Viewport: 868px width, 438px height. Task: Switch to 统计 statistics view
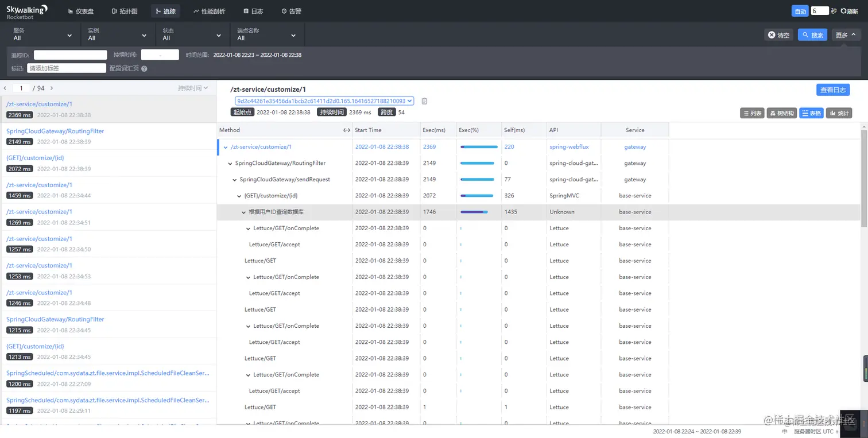point(839,113)
